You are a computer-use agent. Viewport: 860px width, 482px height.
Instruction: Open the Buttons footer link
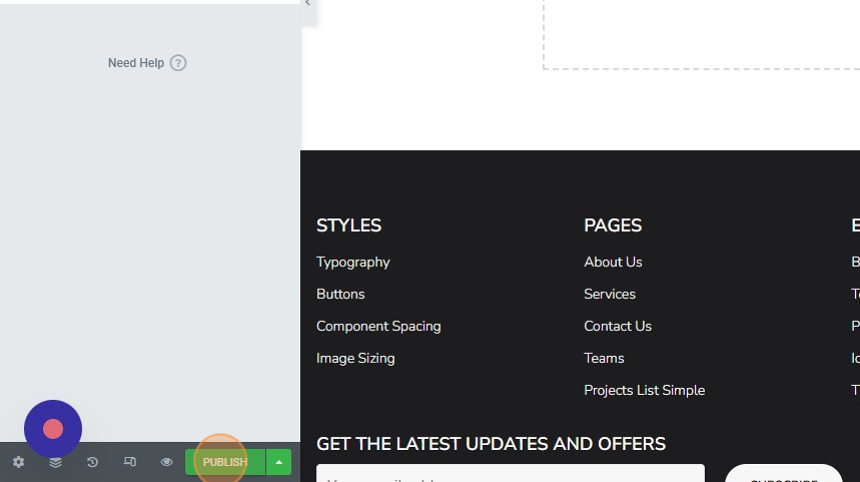coord(340,294)
